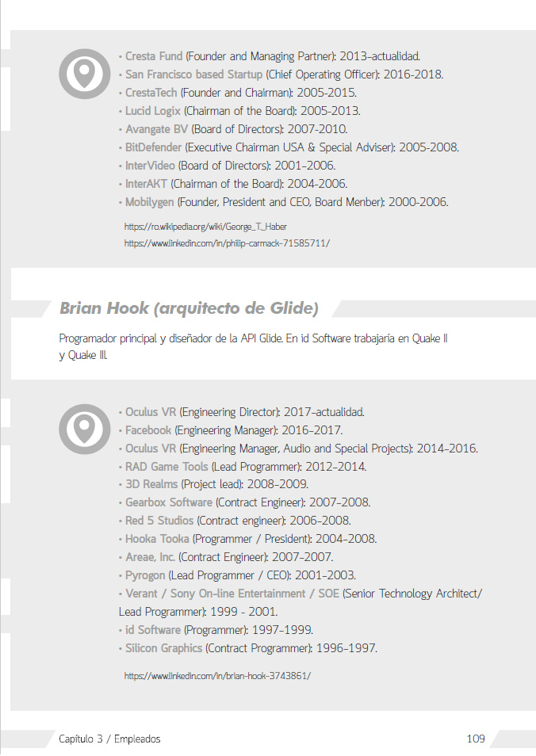Click the Lucid Logix company name

tap(153, 111)
